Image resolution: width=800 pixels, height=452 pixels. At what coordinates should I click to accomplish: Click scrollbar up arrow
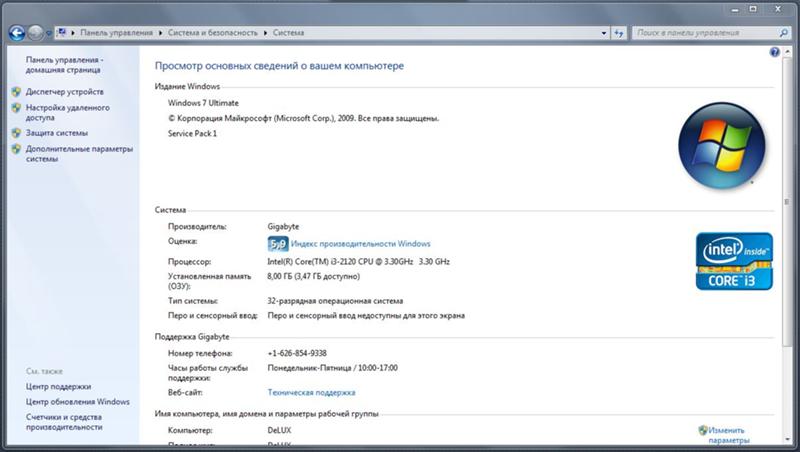pyautogui.click(x=787, y=52)
